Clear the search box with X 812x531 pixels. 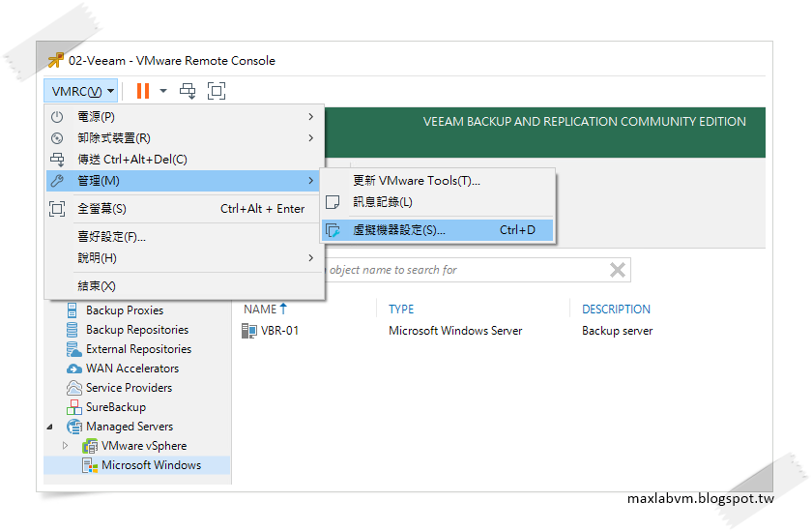pos(618,270)
